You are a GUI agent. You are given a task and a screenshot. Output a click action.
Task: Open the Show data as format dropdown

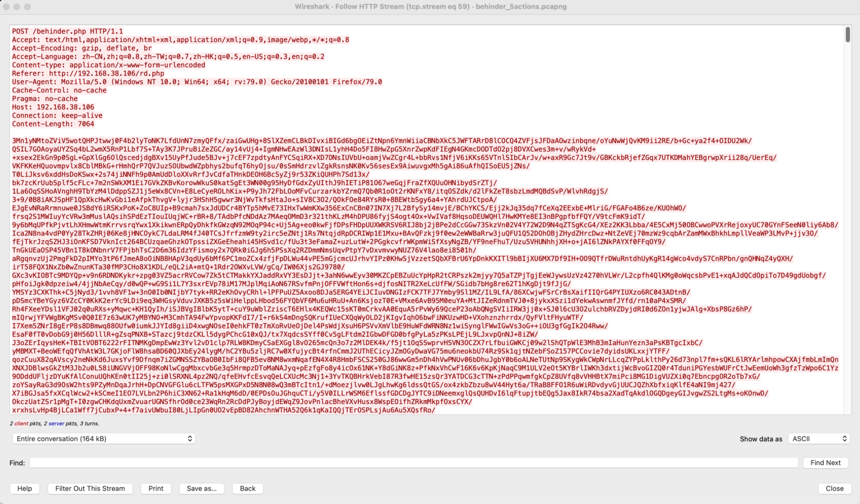coord(819,439)
